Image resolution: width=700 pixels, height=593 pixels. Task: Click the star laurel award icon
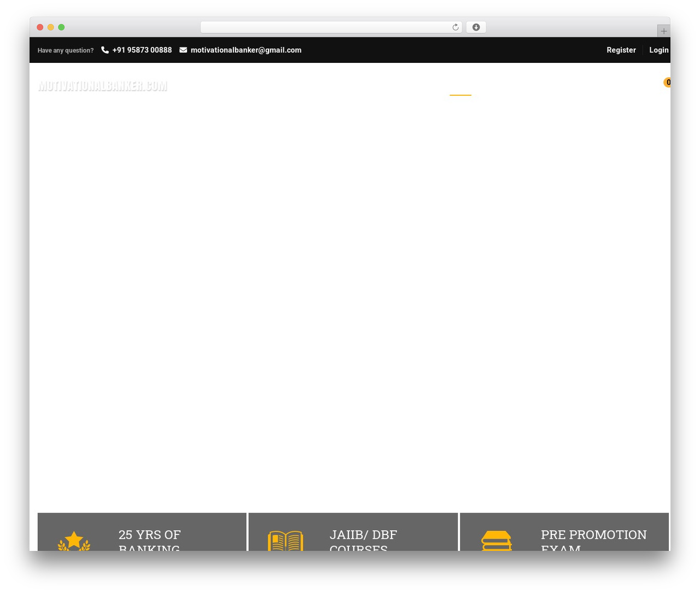point(74,540)
